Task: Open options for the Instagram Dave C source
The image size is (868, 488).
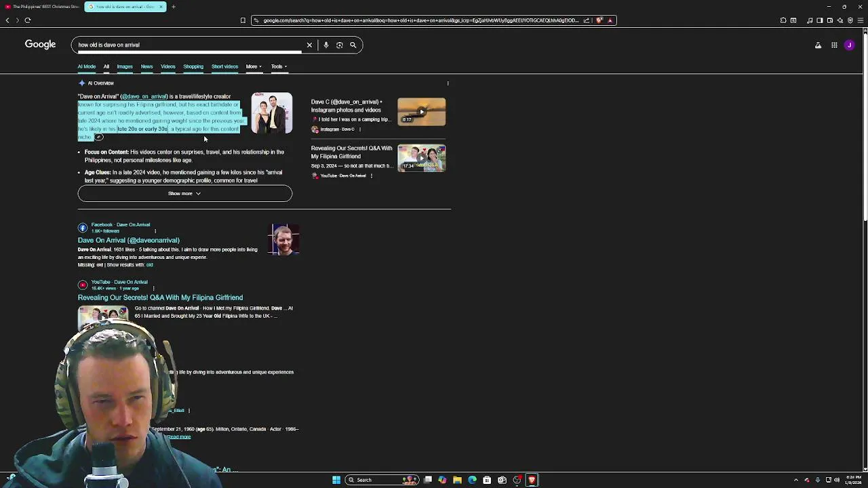Action: tap(360, 129)
